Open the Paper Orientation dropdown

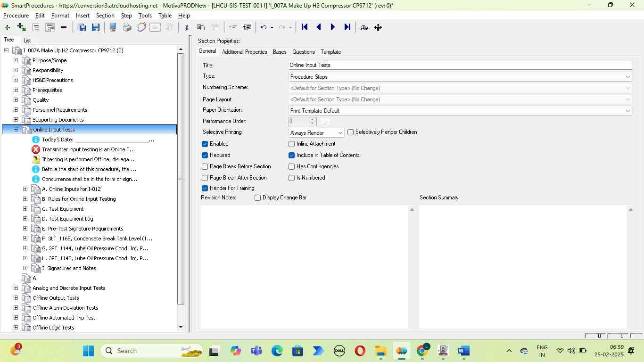tap(460, 110)
